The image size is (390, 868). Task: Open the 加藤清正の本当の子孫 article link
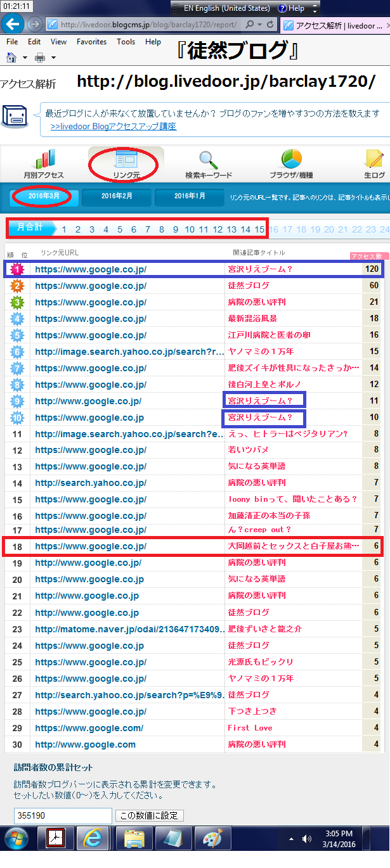pyautogui.click(x=270, y=516)
